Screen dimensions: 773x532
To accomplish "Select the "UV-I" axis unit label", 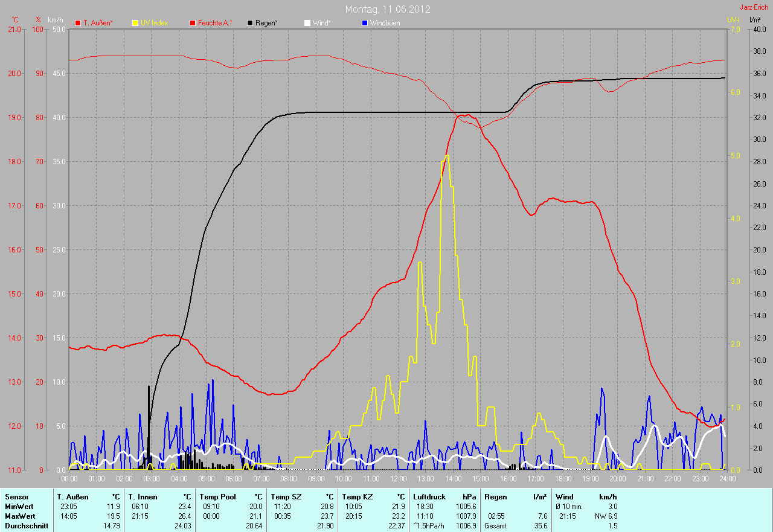I will [733, 20].
